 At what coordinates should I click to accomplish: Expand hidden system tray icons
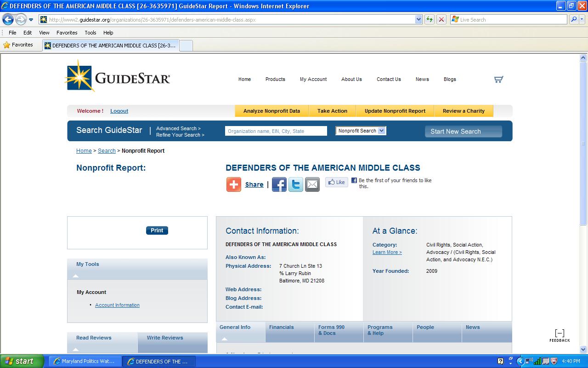point(520,361)
